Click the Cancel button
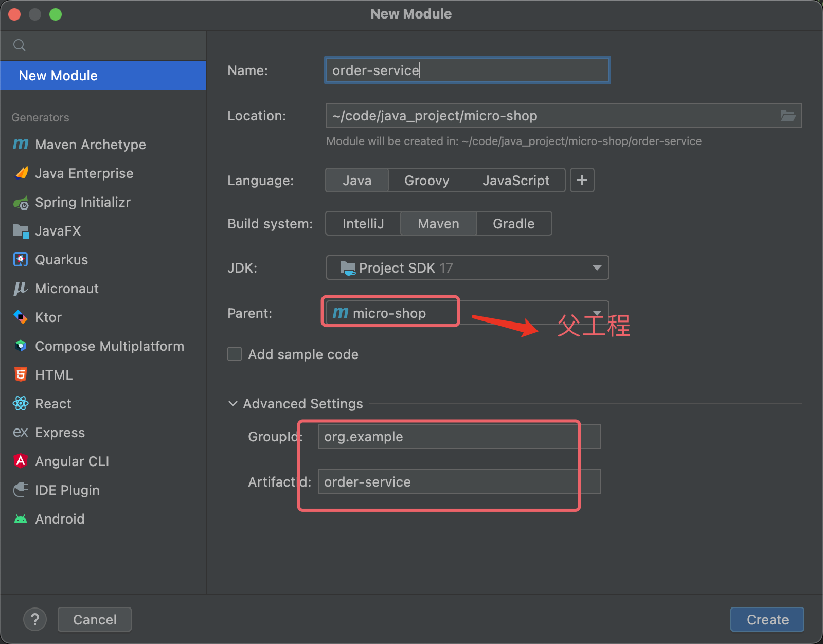This screenshot has height=644, width=823. (95, 619)
